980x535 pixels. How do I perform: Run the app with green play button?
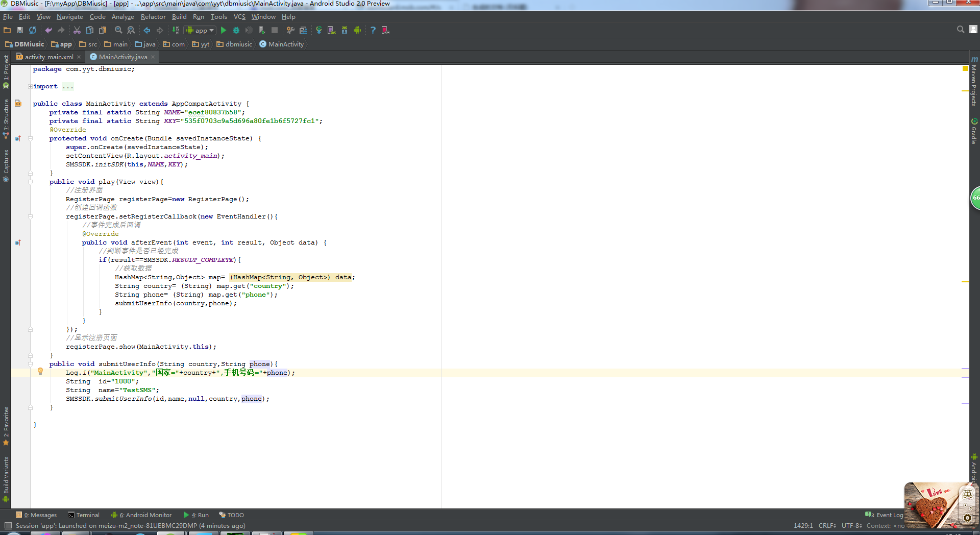224,30
